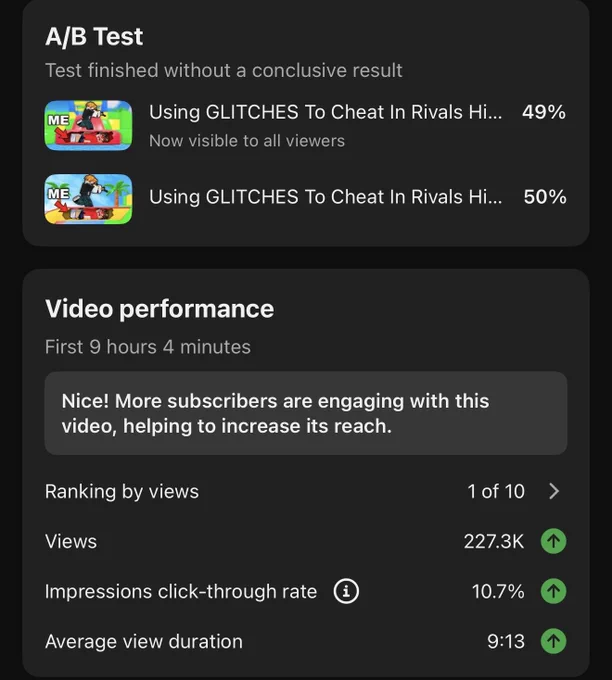Tap the A/B Test heading

pos(94,36)
